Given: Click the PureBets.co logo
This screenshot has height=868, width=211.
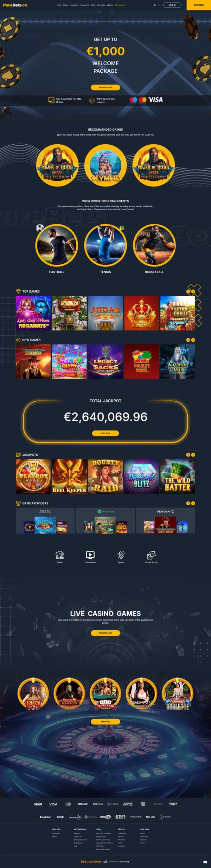Looking at the screenshot, I should [15, 5].
